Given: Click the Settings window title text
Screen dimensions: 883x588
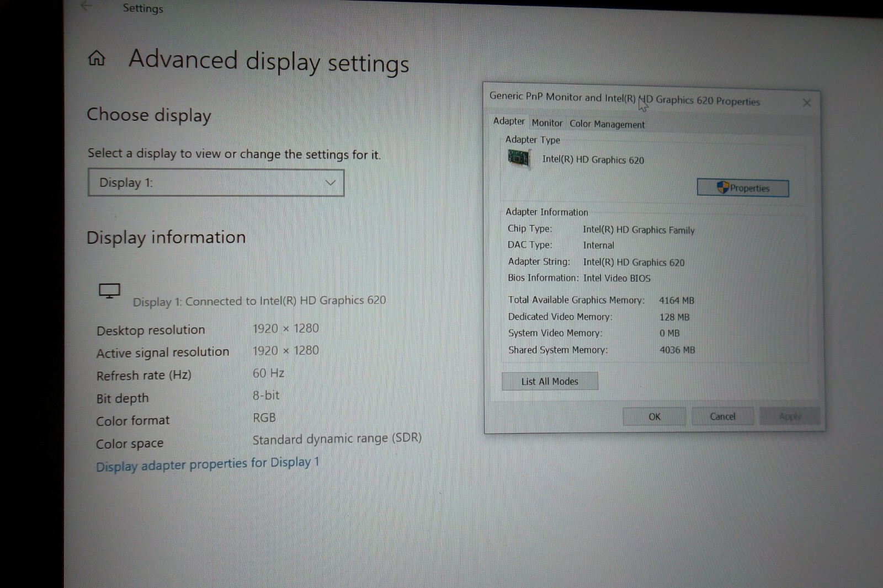Looking at the screenshot, I should click(143, 8).
